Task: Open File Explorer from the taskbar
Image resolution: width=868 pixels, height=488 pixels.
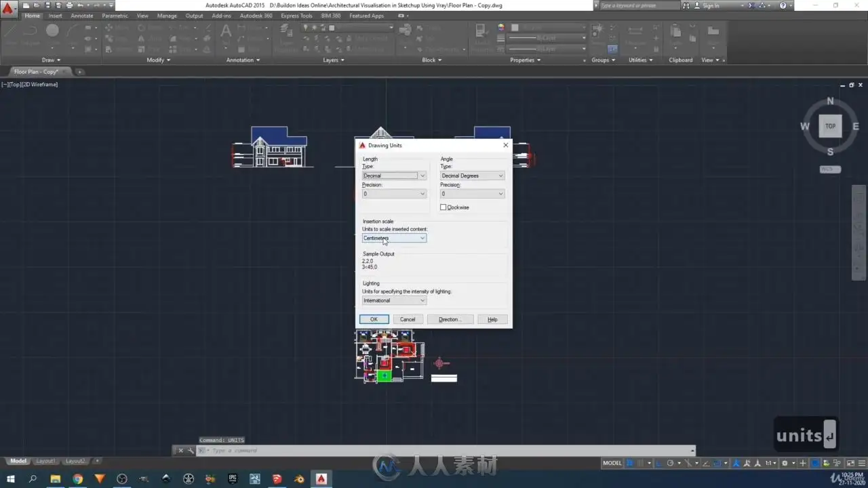Action: pyautogui.click(x=56, y=479)
